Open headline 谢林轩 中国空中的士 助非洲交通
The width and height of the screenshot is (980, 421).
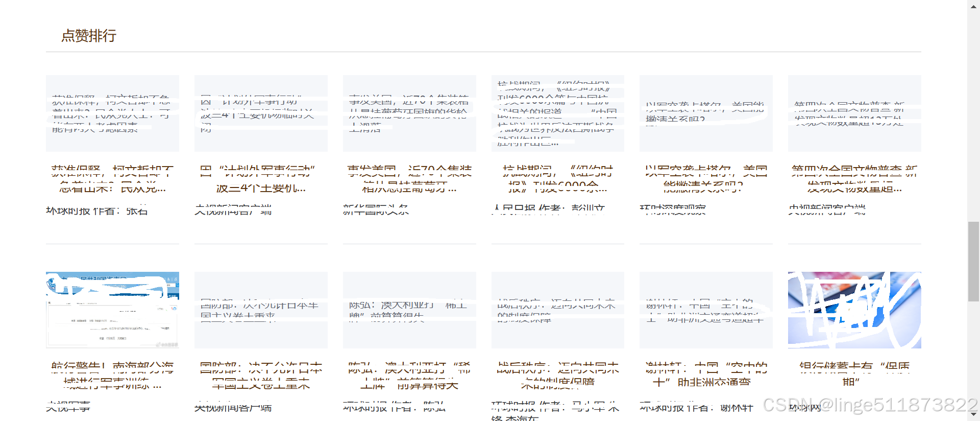(706, 376)
